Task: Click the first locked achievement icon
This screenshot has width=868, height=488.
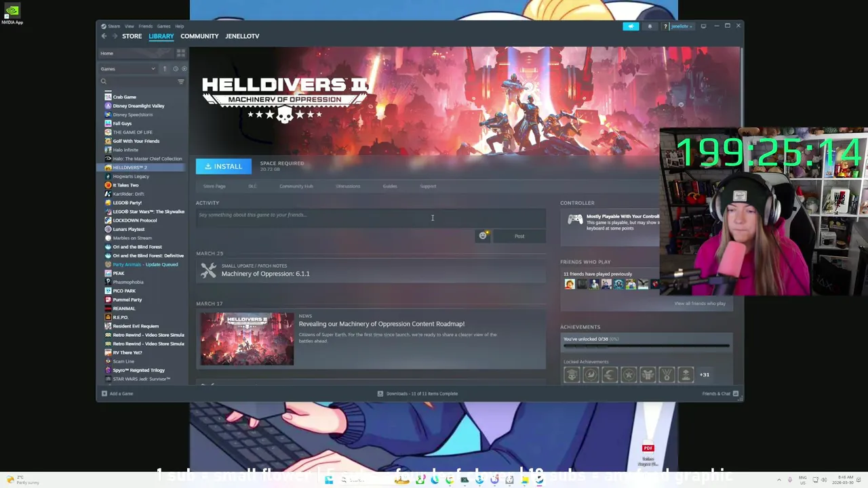Action: [572, 374]
